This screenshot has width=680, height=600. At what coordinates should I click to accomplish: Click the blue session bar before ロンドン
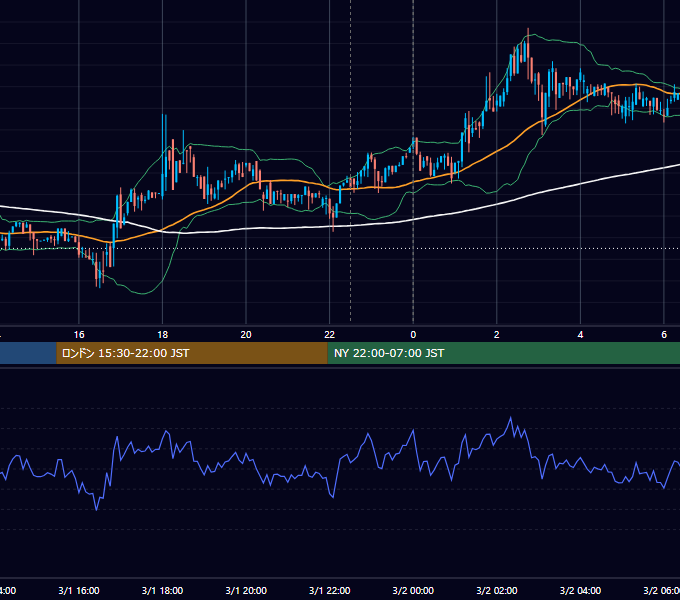coord(28,353)
